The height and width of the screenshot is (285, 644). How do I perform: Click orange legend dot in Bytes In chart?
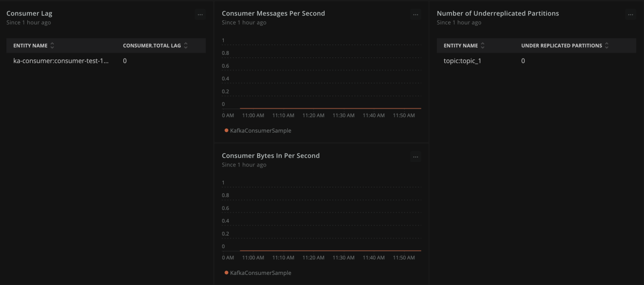(226, 273)
